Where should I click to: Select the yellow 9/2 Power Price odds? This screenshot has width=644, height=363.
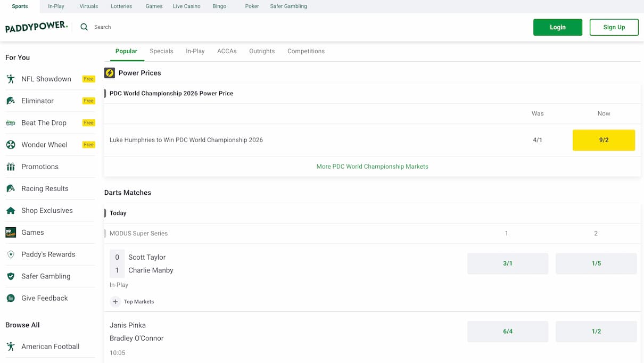[604, 140]
